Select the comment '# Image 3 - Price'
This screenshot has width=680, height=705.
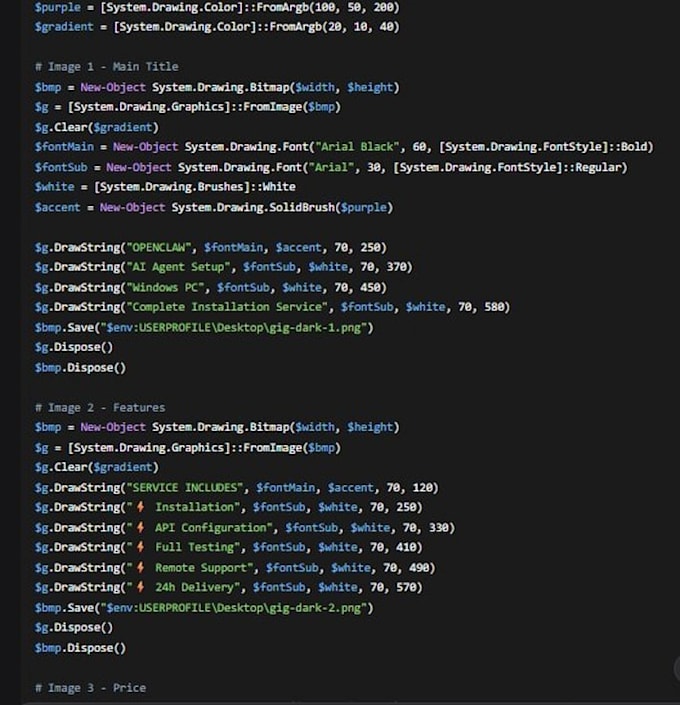click(90, 688)
